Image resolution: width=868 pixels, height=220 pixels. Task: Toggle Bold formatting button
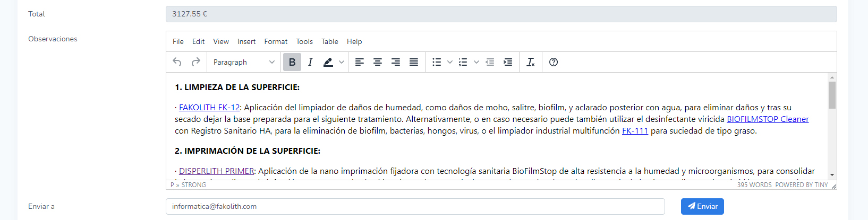pyautogui.click(x=292, y=62)
